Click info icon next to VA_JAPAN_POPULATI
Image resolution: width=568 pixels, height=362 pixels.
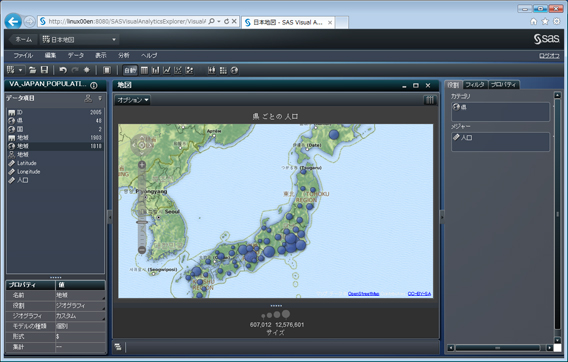tap(94, 86)
